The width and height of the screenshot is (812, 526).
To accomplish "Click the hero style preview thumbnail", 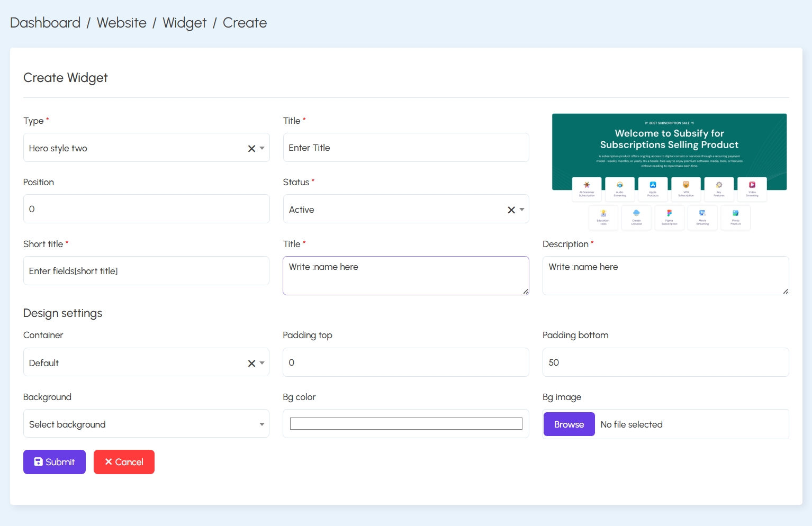I will [x=669, y=172].
